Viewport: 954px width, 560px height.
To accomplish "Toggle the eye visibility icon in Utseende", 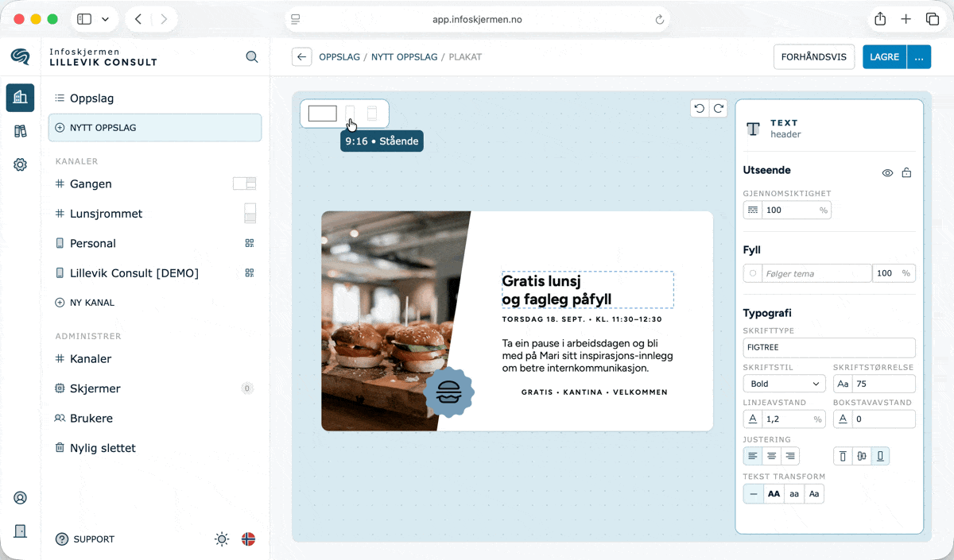I will pyautogui.click(x=887, y=172).
